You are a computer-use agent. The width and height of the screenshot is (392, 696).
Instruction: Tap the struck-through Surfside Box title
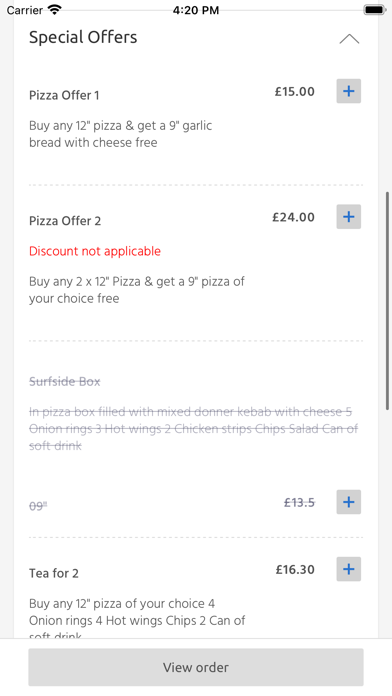point(64,381)
